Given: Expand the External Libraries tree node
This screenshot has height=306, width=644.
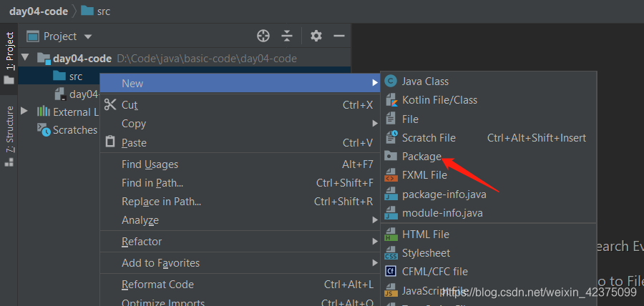Looking at the screenshot, I should pyautogui.click(x=24, y=111).
